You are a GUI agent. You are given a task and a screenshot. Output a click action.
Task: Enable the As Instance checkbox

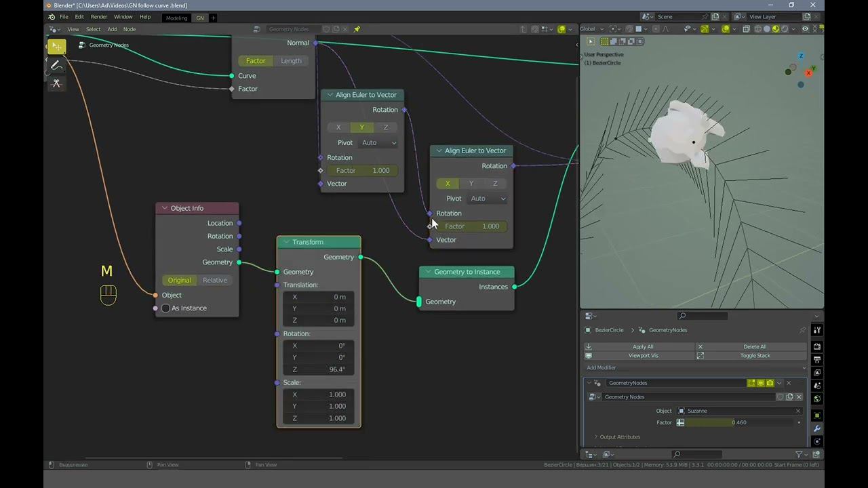[165, 308]
